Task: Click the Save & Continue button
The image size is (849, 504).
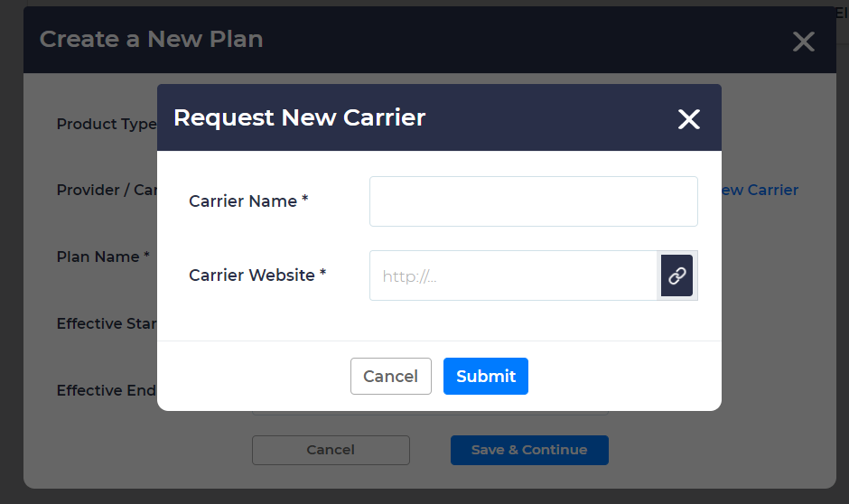Action: (x=529, y=450)
